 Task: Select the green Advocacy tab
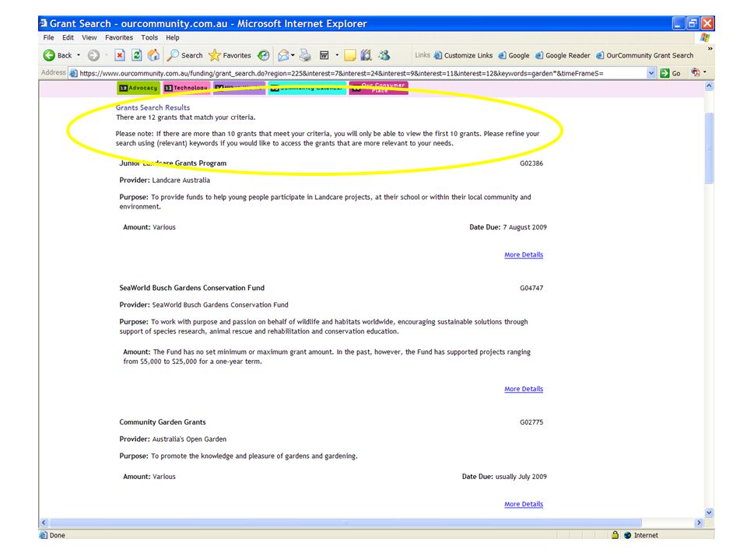point(139,88)
